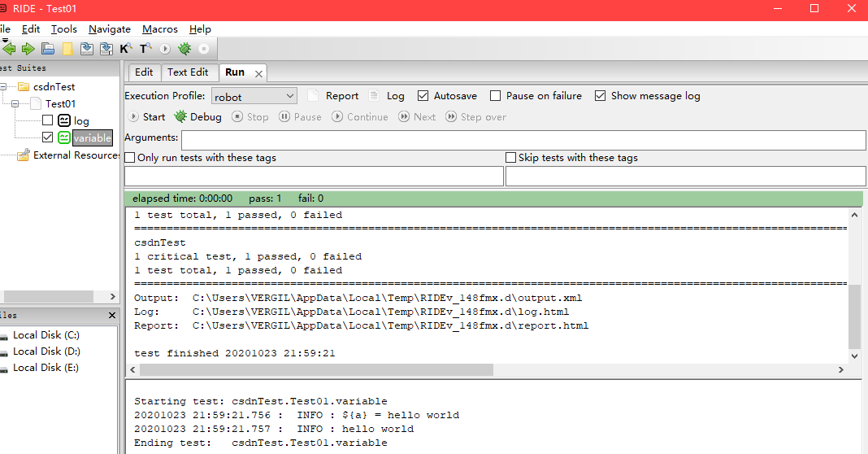This screenshot has height=454, width=868.
Task: Click the green Go Forward arrow
Action: click(28, 49)
